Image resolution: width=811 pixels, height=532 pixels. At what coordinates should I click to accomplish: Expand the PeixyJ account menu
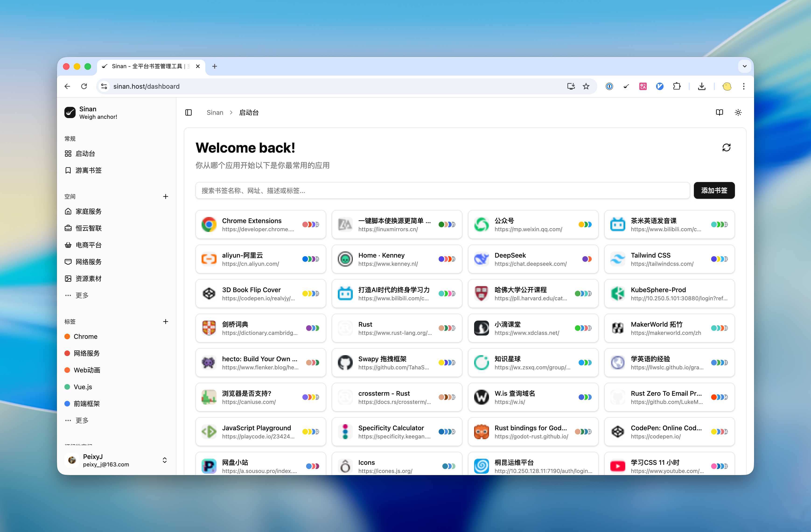click(x=164, y=460)
